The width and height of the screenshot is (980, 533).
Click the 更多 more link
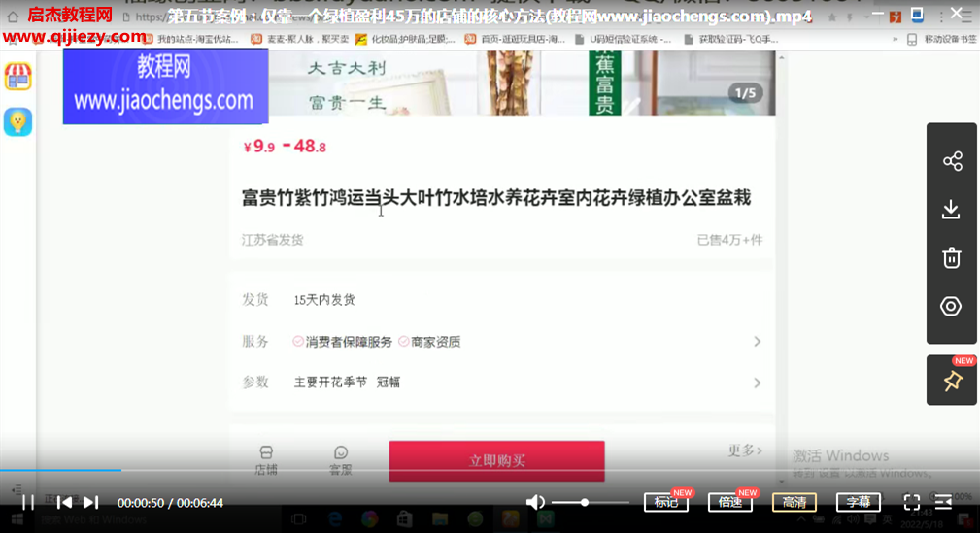(745, 450)
